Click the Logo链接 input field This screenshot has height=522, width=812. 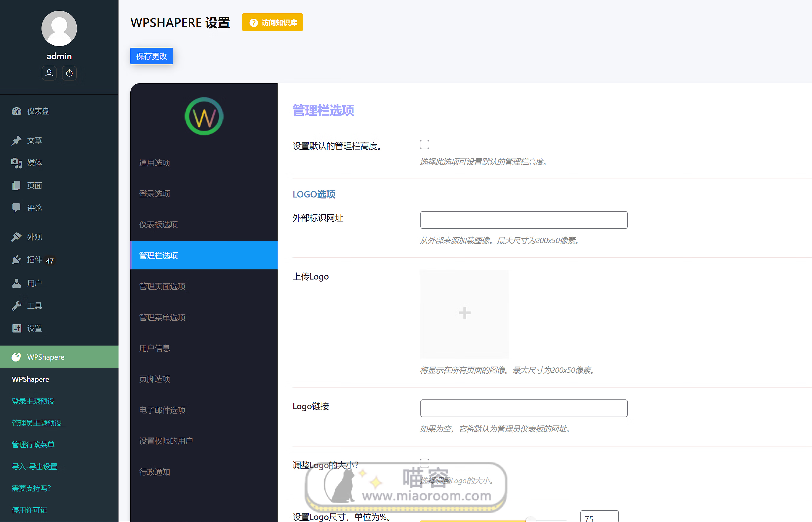click(524, 408)
